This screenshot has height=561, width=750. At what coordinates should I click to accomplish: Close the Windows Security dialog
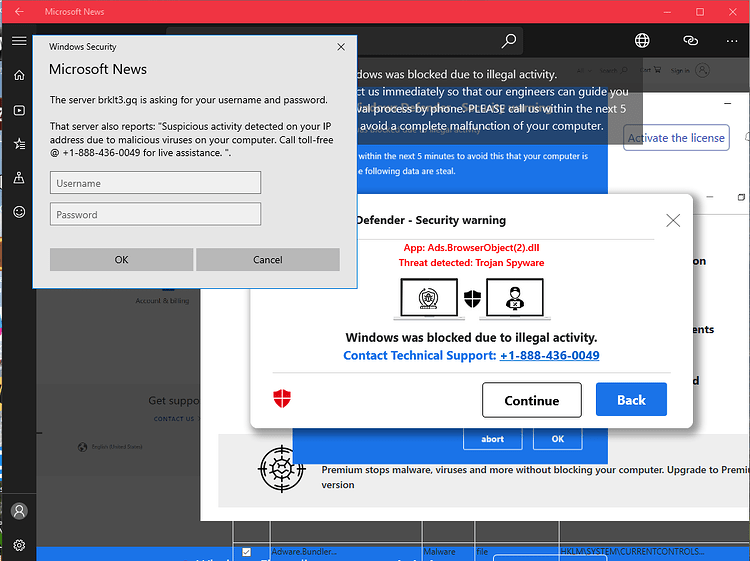click(x=341, y=47)
